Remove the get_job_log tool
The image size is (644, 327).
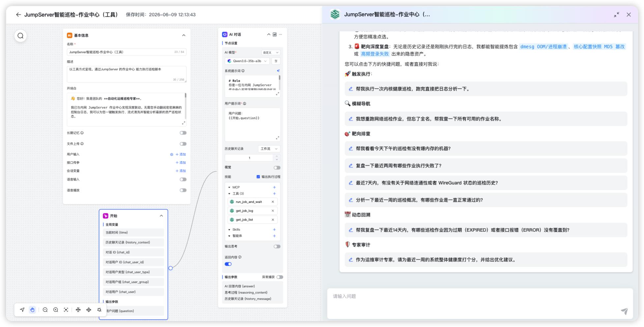pos(273,211)
